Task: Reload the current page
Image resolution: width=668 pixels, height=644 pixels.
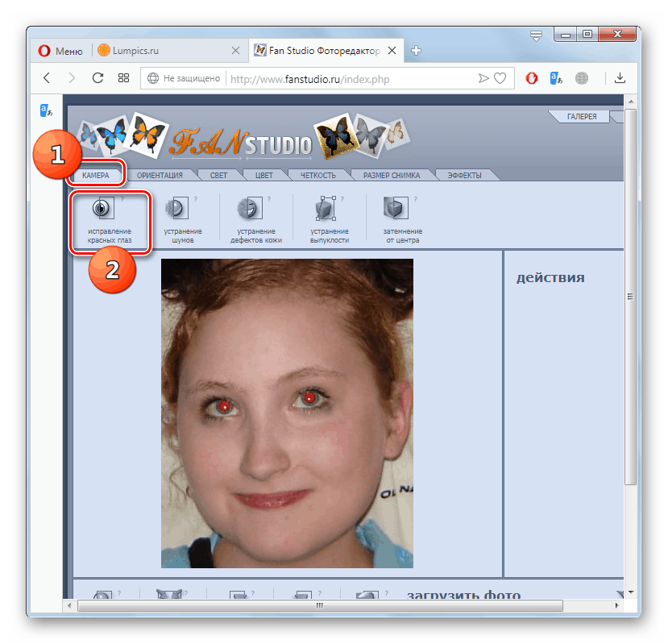Action: tap(98, 78)
